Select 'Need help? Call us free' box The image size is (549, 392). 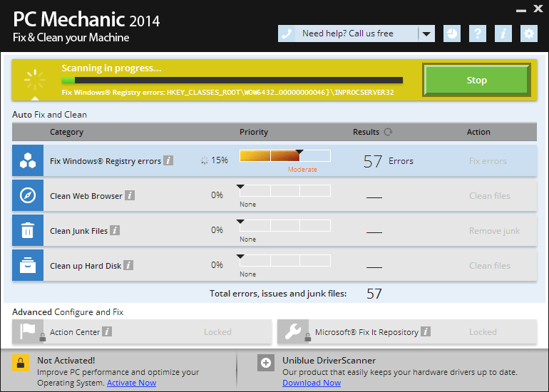pyautogui.click(x=356, y=33)
